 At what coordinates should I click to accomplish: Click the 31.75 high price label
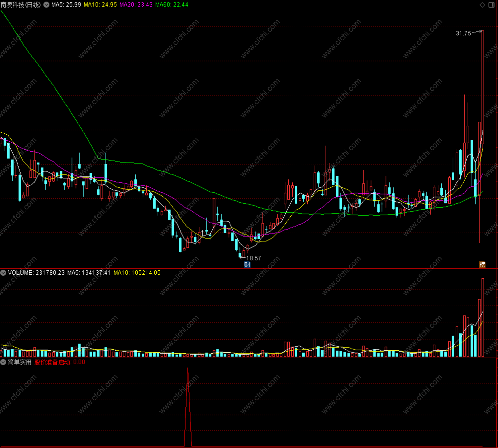click(463, 33)
